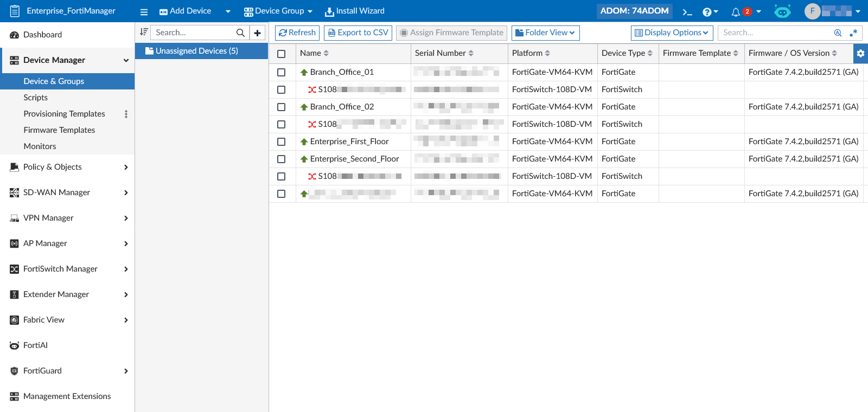
Task: Click the AP Manager icon
Action: click(14, 243)
